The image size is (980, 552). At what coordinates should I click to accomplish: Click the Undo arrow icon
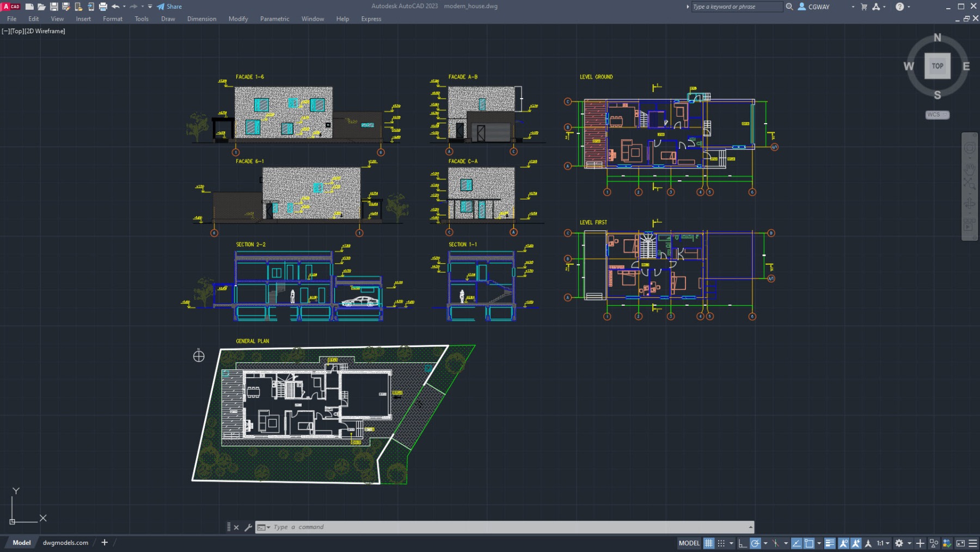coord(115,7)
